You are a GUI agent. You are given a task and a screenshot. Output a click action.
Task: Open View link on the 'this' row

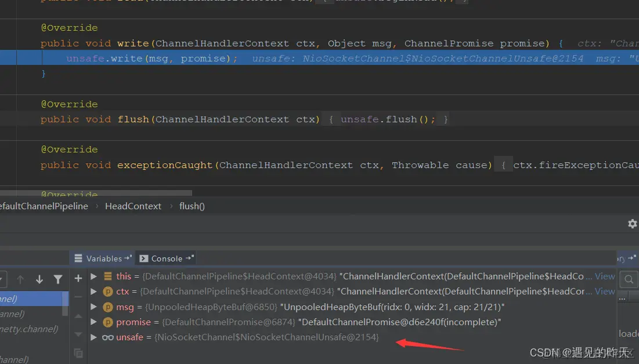tap(604, 276)
